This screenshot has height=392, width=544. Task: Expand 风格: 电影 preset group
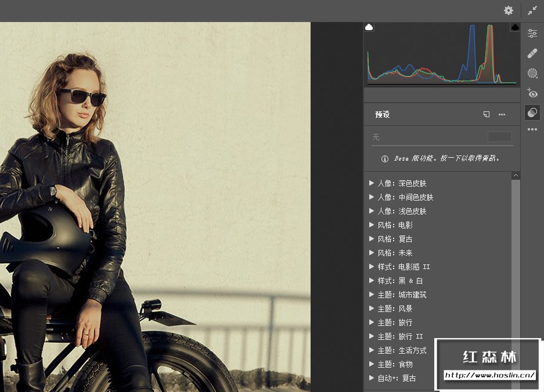[x=371, y=224]
